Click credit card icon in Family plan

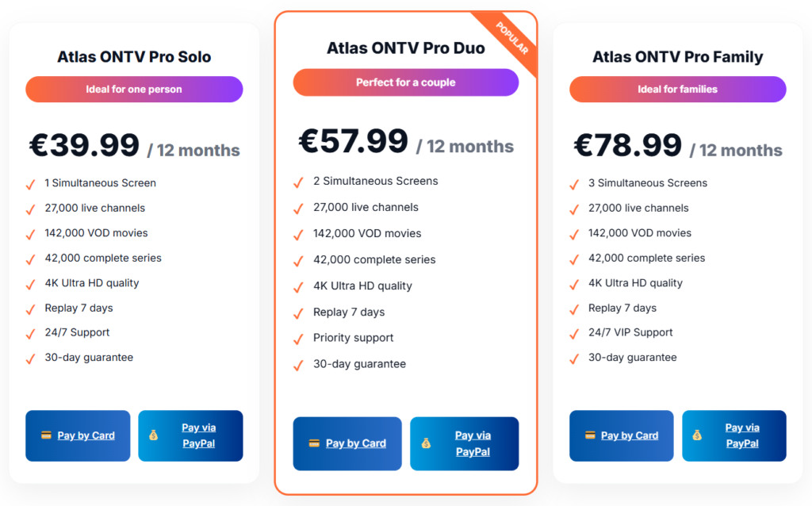(x=590, y=435)
